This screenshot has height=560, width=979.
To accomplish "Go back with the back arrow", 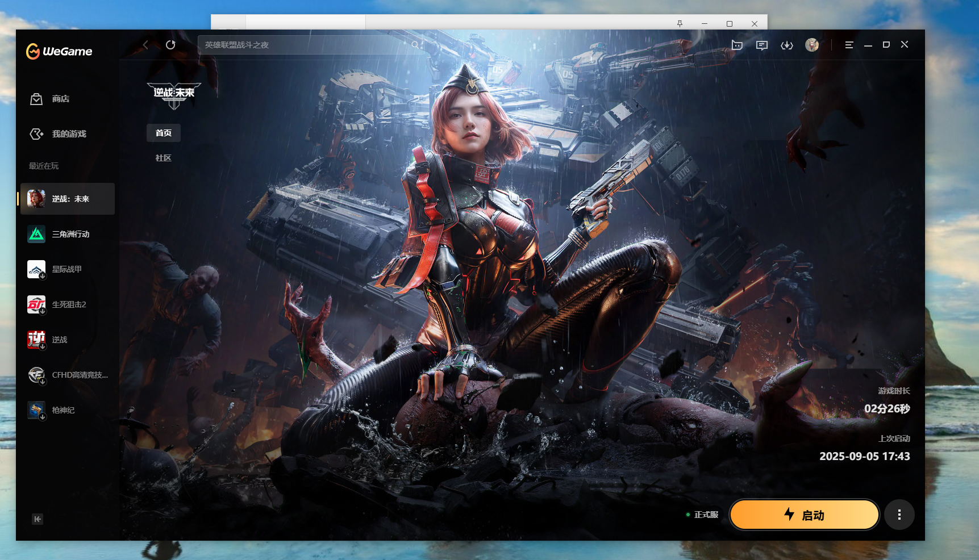I will (145, 45).
